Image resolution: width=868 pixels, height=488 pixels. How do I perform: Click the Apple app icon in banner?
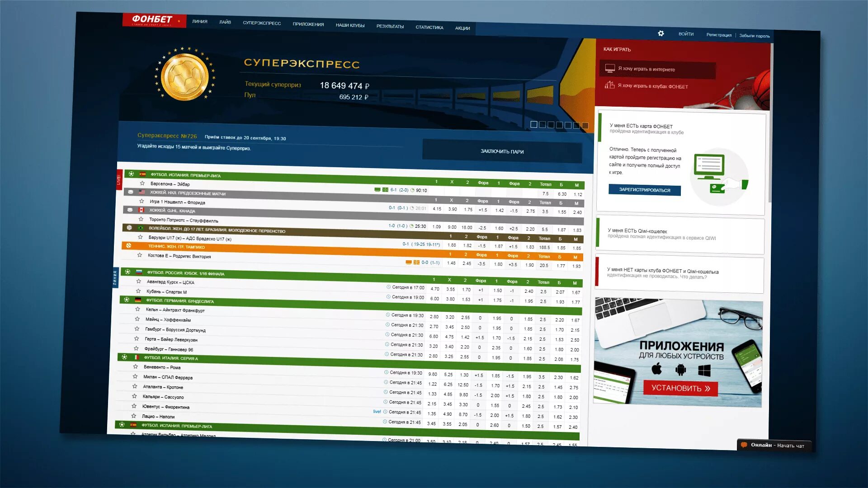[657, 369]
